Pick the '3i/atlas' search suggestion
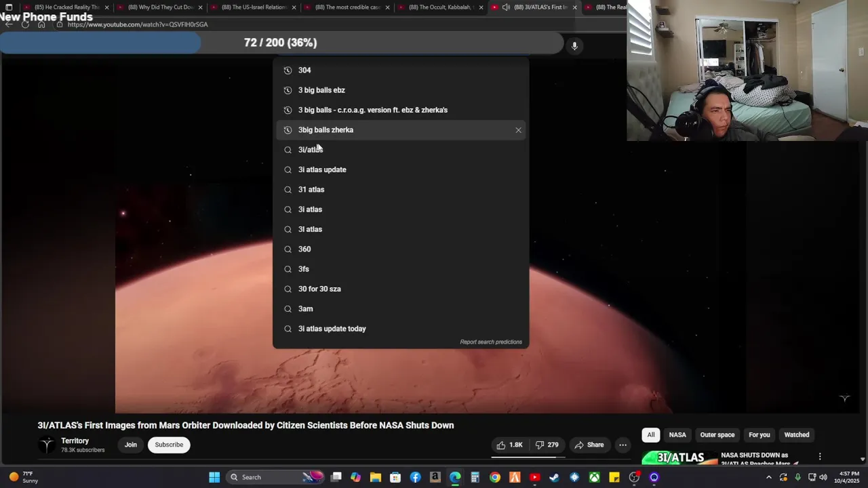This screenshot has width=868, height=488. pyautogui.click(x=401, y=150)
